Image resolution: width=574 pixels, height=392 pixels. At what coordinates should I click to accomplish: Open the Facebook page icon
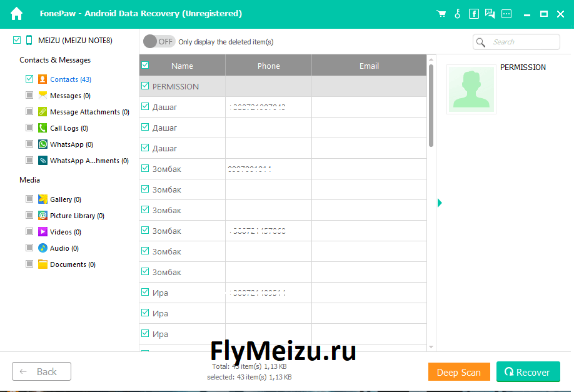(x=474, y=14)
